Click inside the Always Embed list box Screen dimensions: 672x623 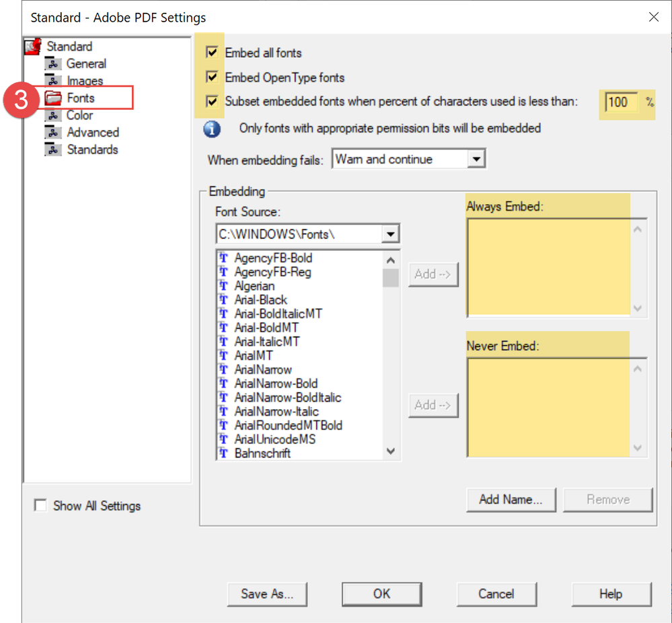point(548,268)
